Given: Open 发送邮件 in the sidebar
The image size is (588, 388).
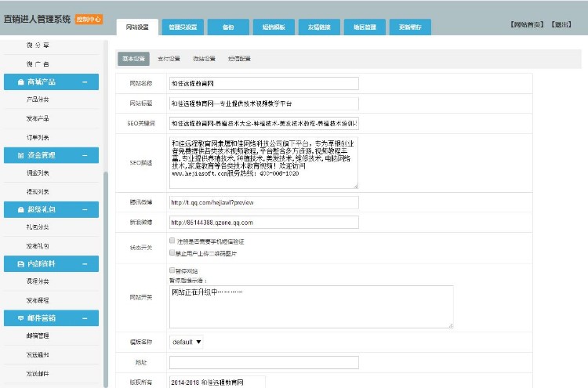Looking at the screenshot, I should pos(38,374).
